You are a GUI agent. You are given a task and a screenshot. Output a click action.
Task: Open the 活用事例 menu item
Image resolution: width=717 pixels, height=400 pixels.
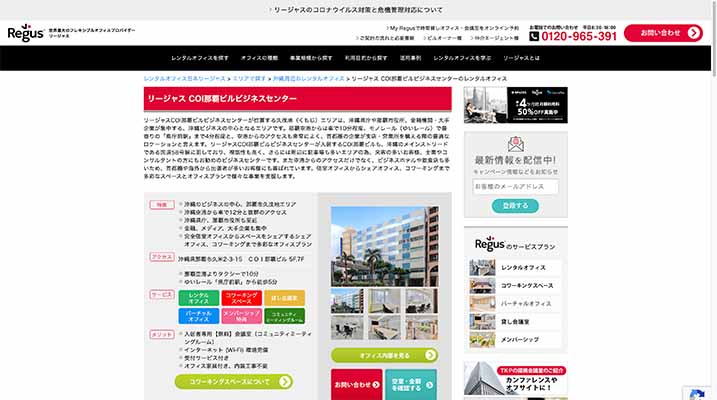click(410, 58)
